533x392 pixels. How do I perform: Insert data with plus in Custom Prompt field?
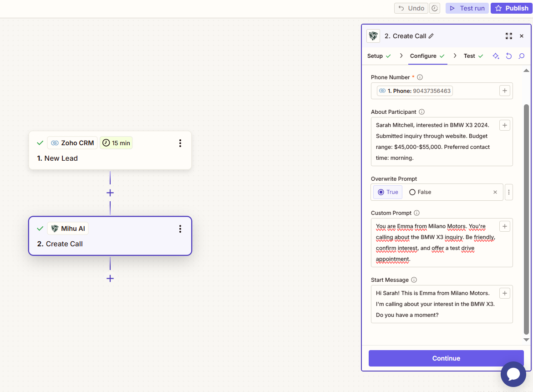tap(505, 226)
